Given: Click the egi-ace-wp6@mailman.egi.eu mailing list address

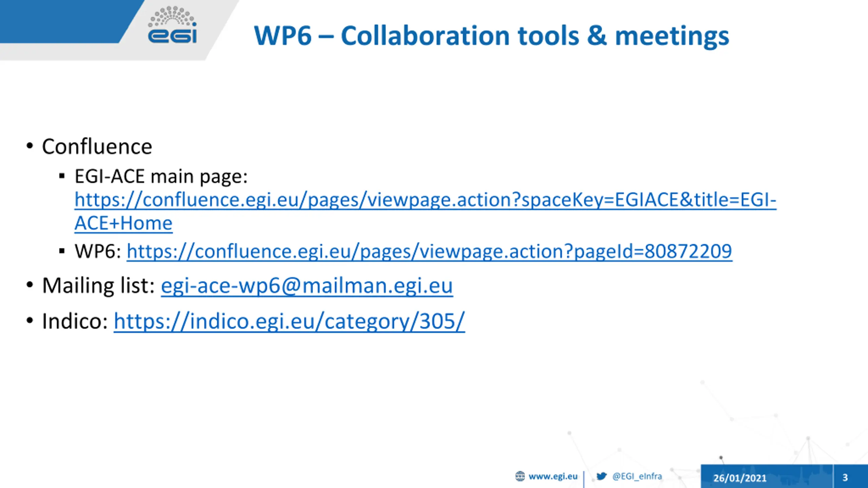Looking at the screenshot, I should tap(307, 286).
